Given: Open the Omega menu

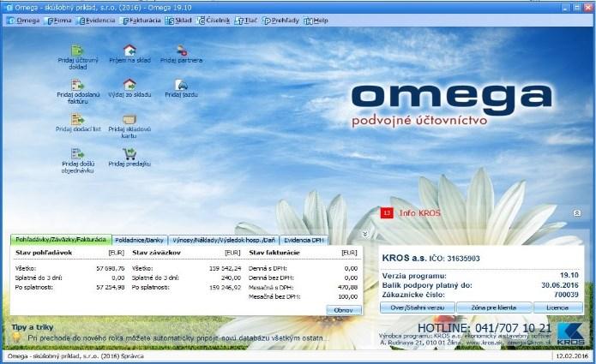Looking at the screenshot, I should tap(23, 21).
